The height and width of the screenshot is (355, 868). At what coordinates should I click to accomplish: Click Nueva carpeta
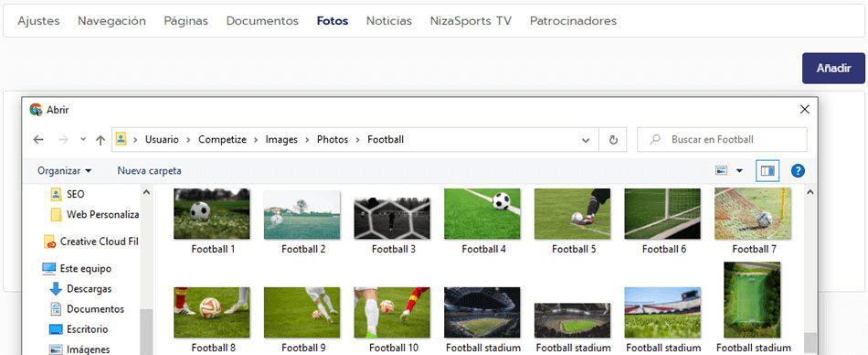pos(149,171)
